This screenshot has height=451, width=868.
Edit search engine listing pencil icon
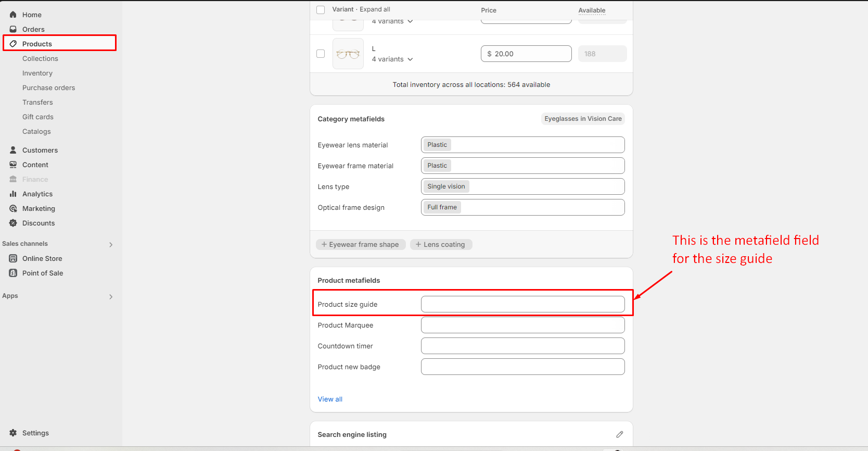click(619, 434)
